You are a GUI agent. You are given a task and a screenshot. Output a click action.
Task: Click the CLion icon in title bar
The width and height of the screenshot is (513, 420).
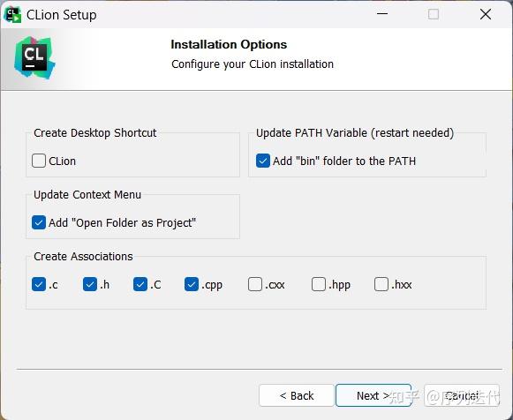12,15
